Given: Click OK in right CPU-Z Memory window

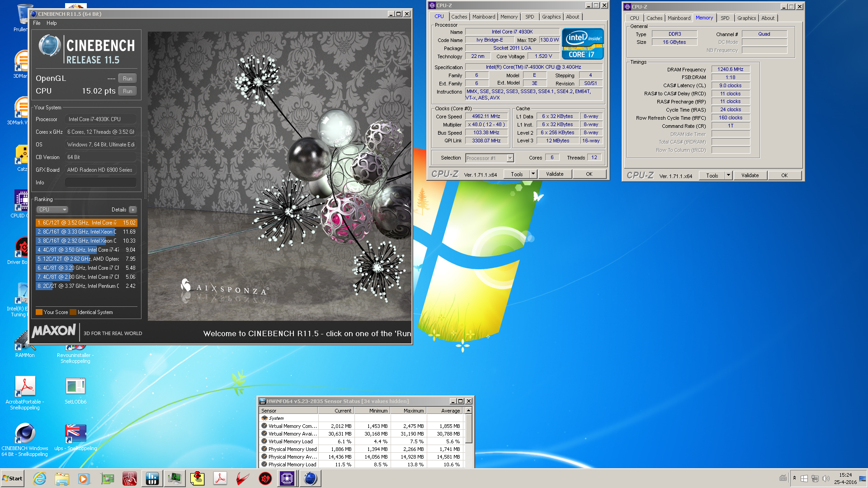Looking at the screenshot, I should [x=784, y=175].
